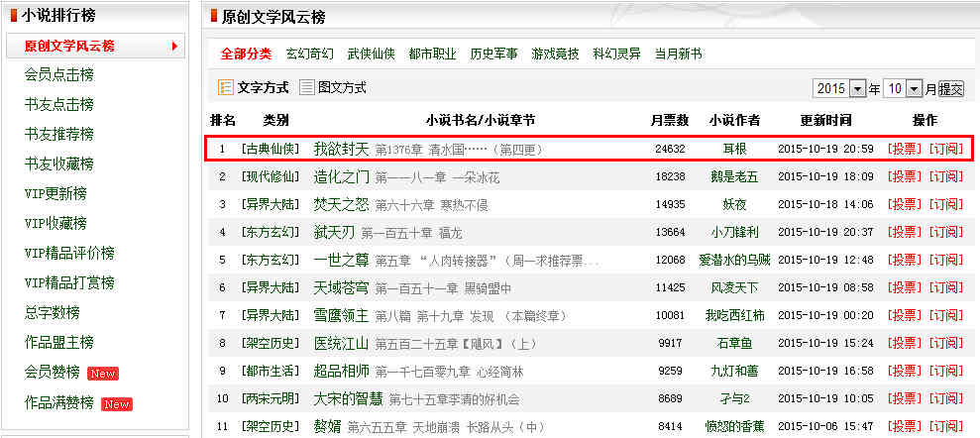Viewport: 980px width, 438px height.
Task: Open novel 弑天刃
Action: coord(334,233)
